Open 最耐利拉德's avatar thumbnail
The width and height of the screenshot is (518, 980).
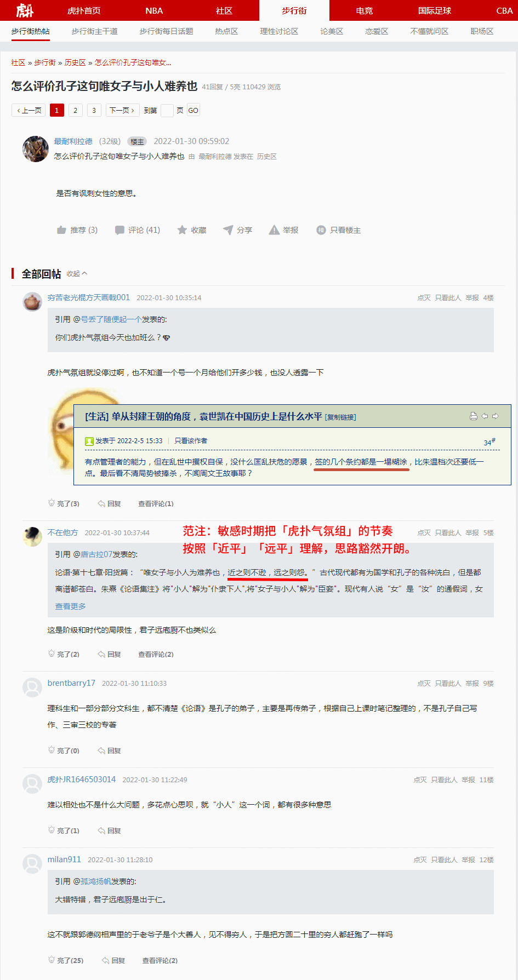click(x=36, y=149)
